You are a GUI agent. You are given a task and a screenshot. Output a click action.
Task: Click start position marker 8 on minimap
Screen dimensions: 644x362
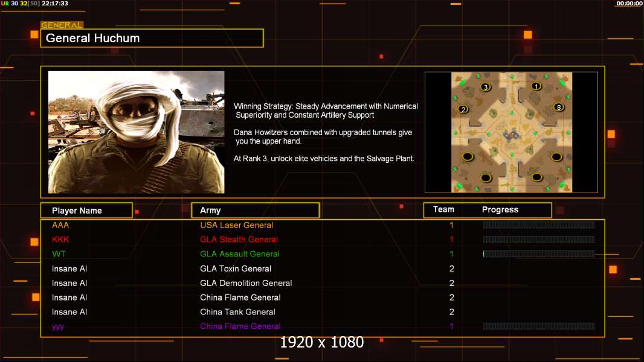559,107
